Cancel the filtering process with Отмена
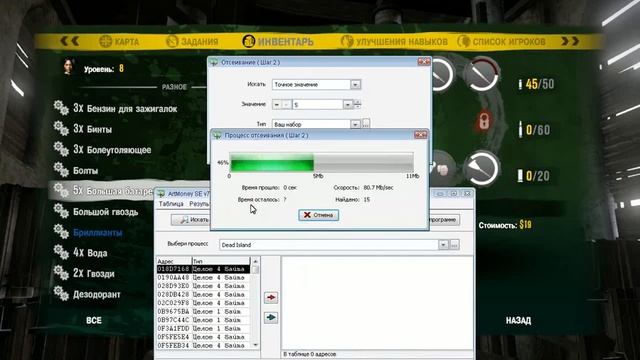This screenshot has width=640, height=360. pyautogui.click(x=318, y=215)
